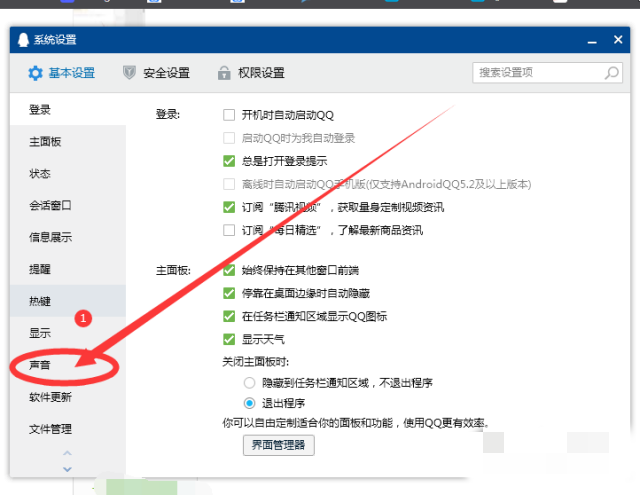Uncheck 总是打开登录提示
640x495 pixels.
[229, 161]
